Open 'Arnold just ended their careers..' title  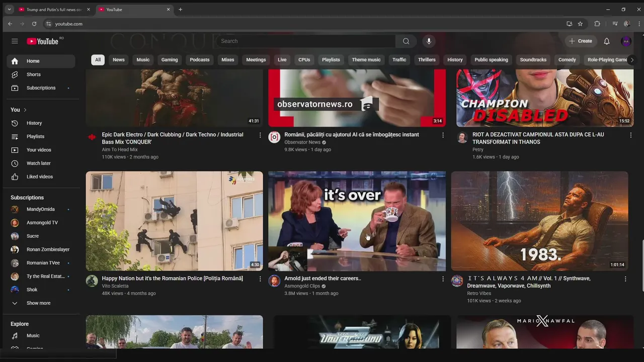[323, 279]
